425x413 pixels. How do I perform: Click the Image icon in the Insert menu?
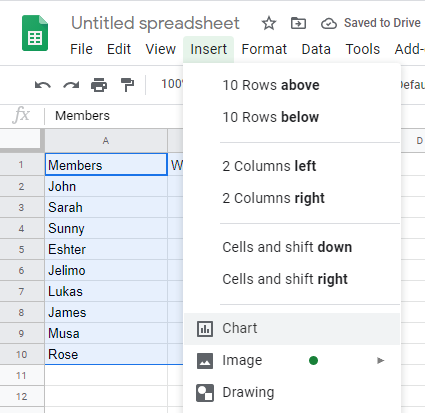pyautogui.click(x=205, y=361)
